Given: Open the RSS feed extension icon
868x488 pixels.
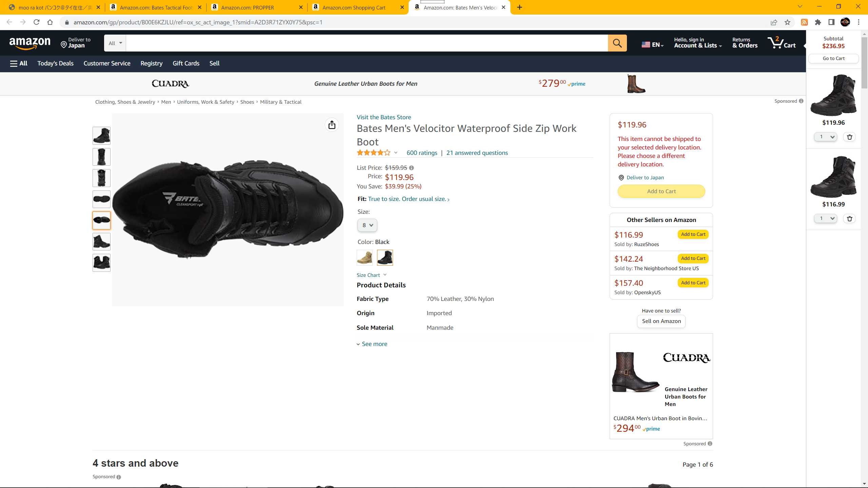Looking at the screenshot, I should (x=804, y=22).
